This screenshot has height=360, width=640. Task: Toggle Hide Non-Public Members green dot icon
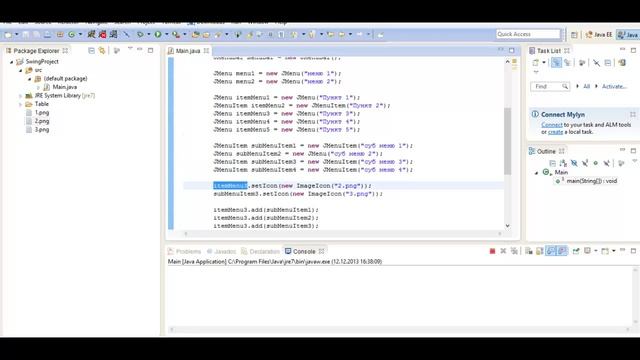click(596, 163)
